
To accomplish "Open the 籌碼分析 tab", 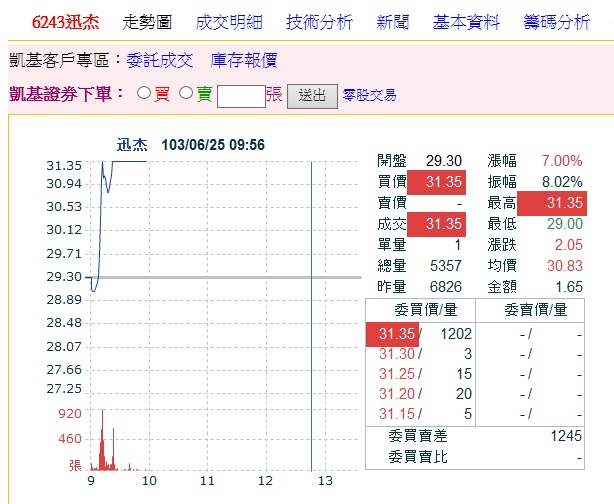I will click(x=556, y=22).
